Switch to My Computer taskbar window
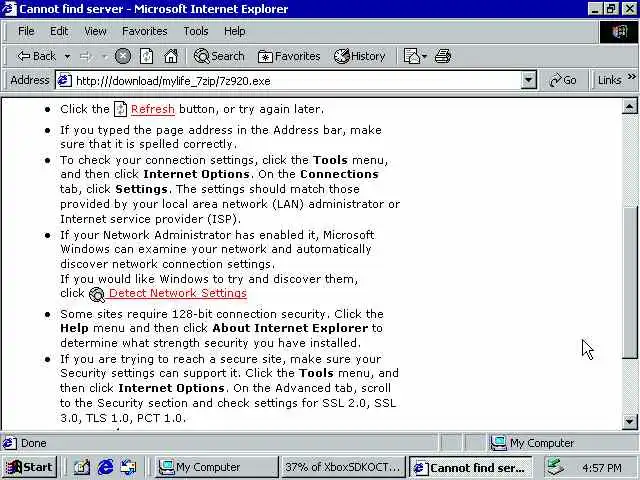Viewport: 640px width, 480px height. tap(216, 467)
